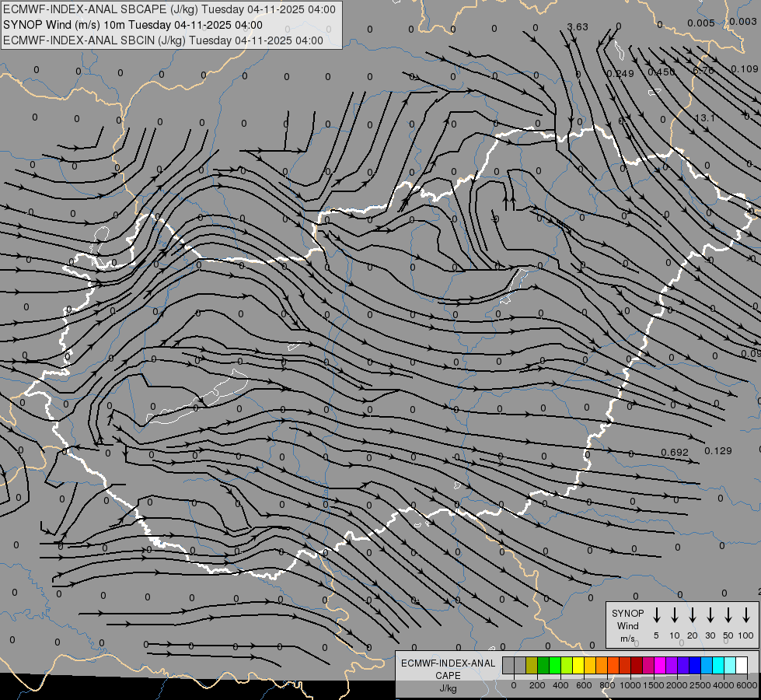Image resolution: width=761 pixels, height=700 pixels.
Task: Click the 1500 tick label on CAPE scale
Action: 654,685
